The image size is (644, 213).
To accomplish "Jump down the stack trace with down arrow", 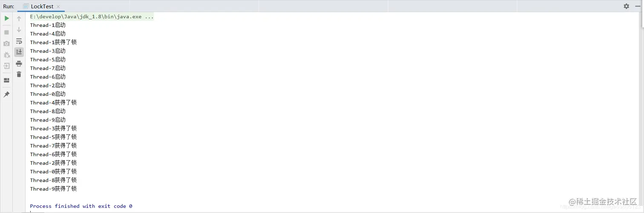I will [19, 30].
